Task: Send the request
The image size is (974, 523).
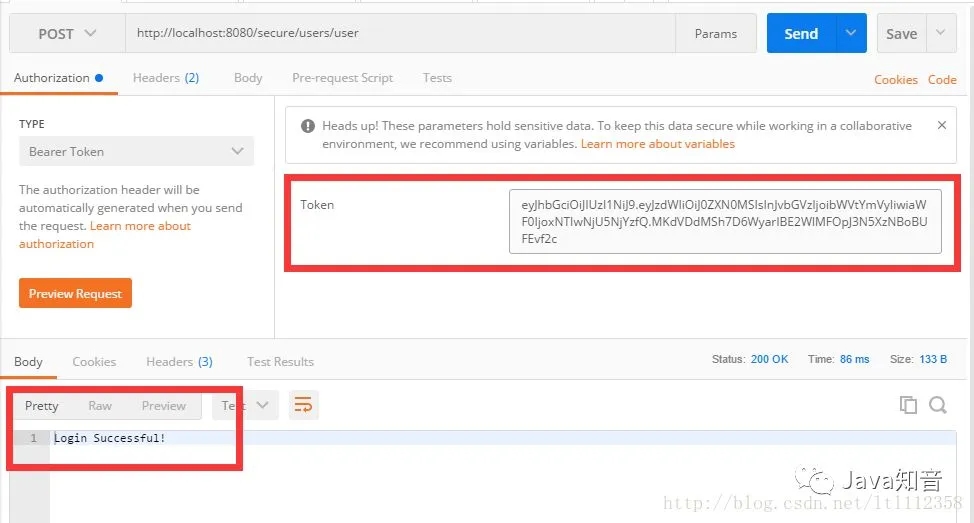Action: point(801,34)
